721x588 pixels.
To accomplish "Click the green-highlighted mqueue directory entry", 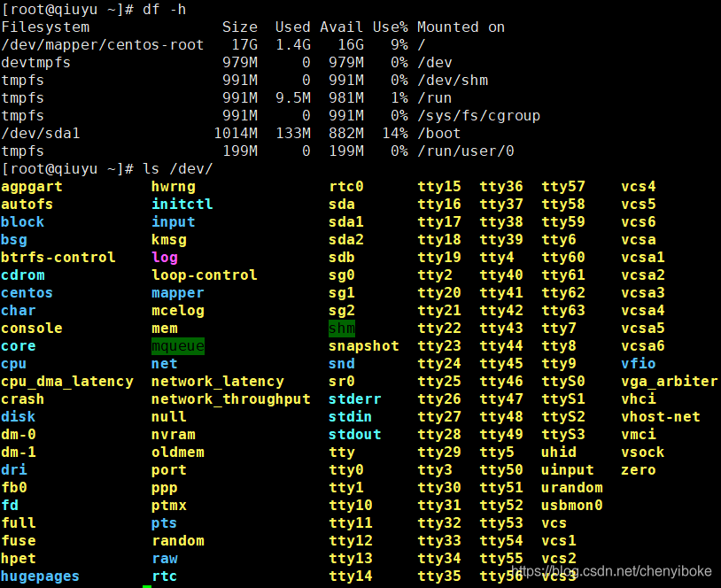I will (x=178, y=346).
